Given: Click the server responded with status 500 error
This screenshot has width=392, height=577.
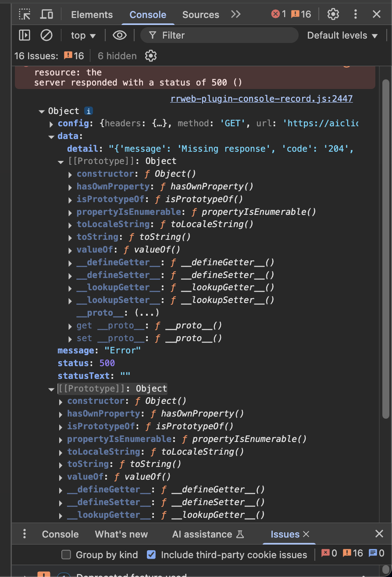Looking at the screenshot, I should click(x=138, y=82).
